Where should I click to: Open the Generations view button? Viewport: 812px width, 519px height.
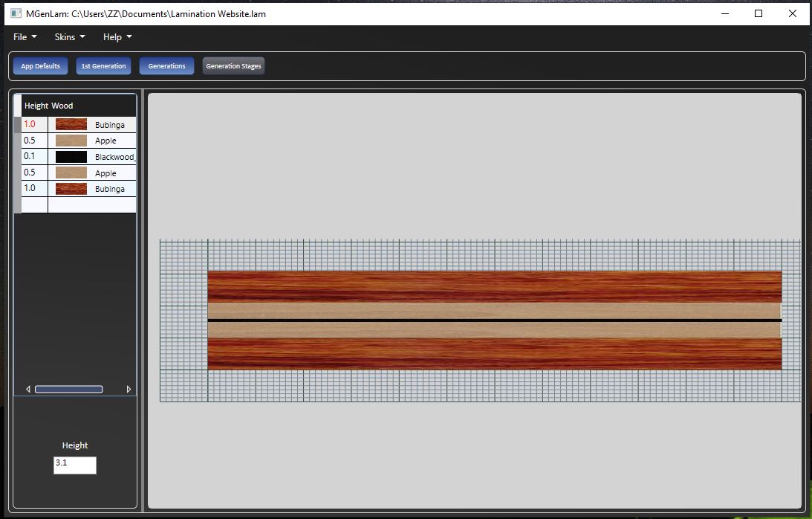point(166,66)
